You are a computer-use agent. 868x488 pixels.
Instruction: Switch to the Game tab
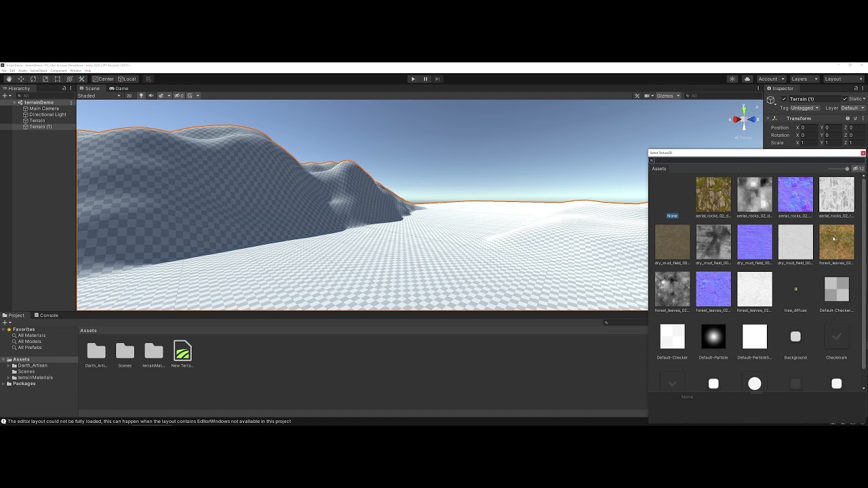[x=119, y=88]
